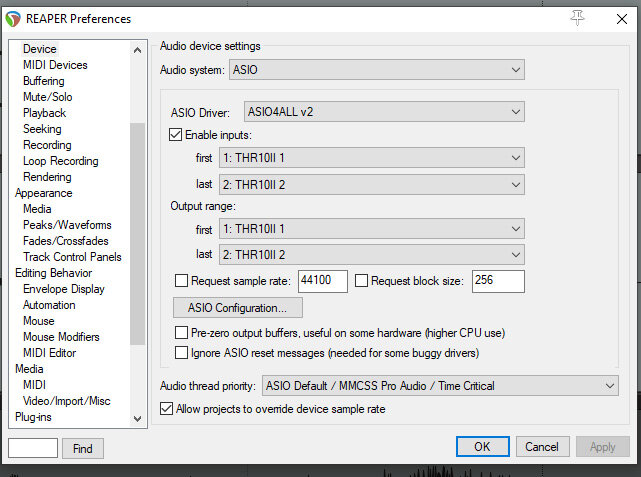Screen dimensions: 641x477
Task: Uncheck Enable inputs checkbox
Action: coord(175,134)
